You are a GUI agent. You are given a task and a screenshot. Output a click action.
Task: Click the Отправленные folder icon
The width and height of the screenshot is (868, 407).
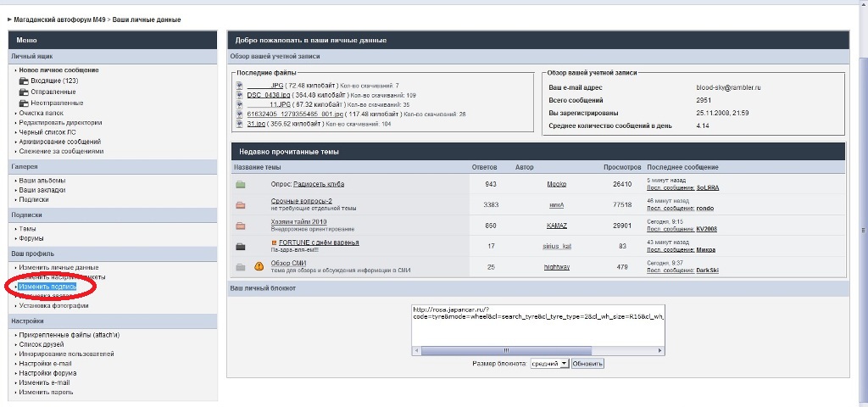click(24, 92)
